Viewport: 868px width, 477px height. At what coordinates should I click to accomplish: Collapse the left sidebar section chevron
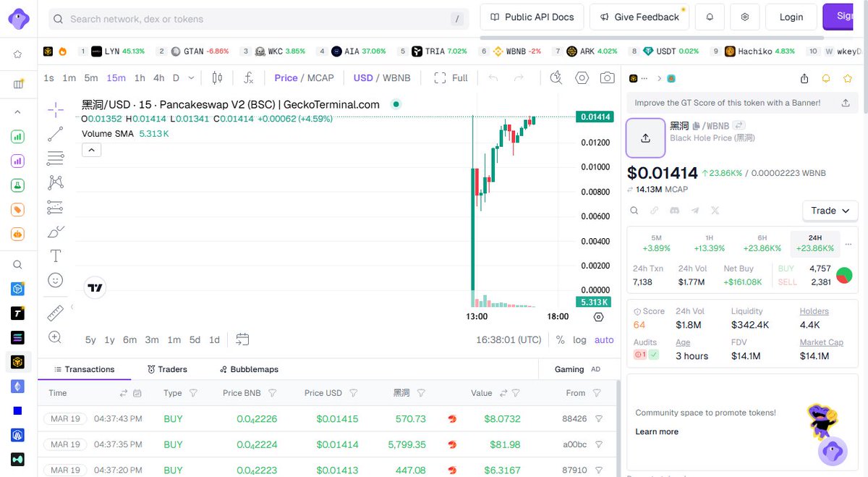[18, 111]
